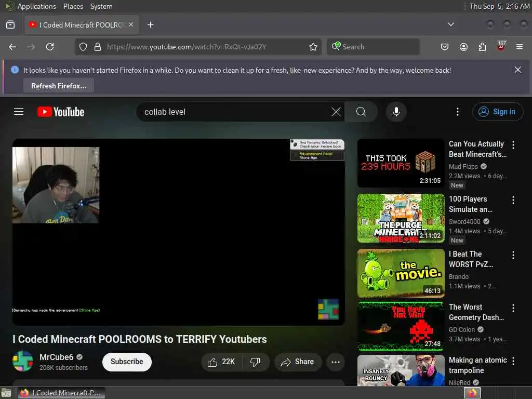Dislike the video with thumbs down

click(x=256, y=362)
